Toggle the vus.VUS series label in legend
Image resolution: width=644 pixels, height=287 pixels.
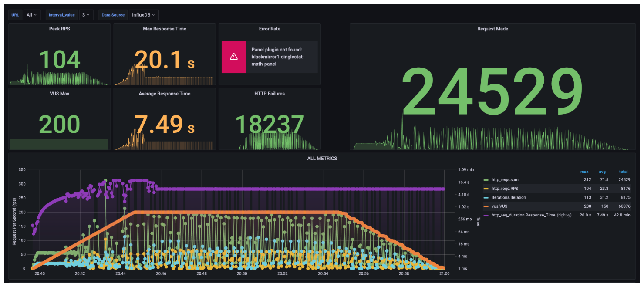501,206
